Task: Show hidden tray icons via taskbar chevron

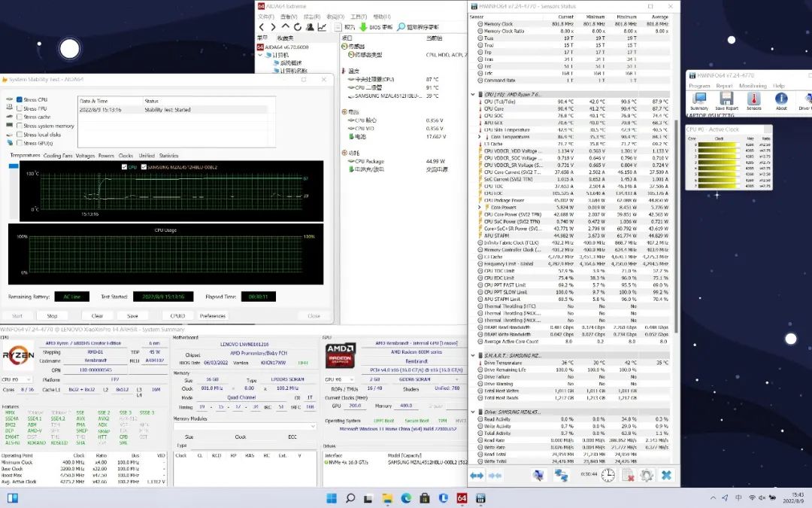Action: [713, 498]
